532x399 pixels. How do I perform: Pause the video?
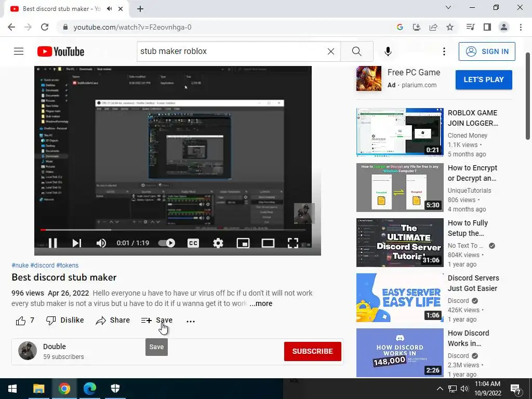point(52,243)
